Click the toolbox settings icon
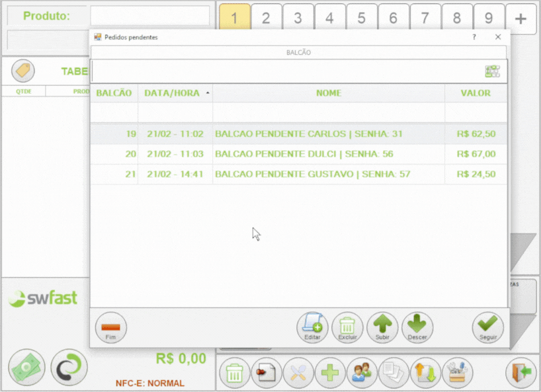The height and width of the screenshot is (392, 541). tap(457, 373)
